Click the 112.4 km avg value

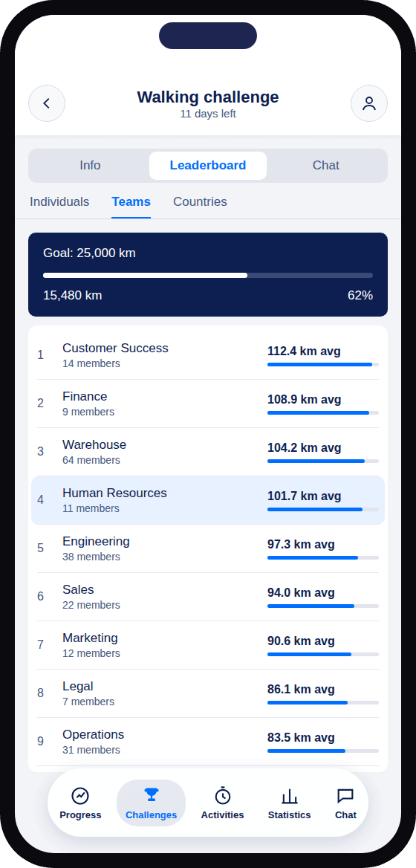pos(304,351)
